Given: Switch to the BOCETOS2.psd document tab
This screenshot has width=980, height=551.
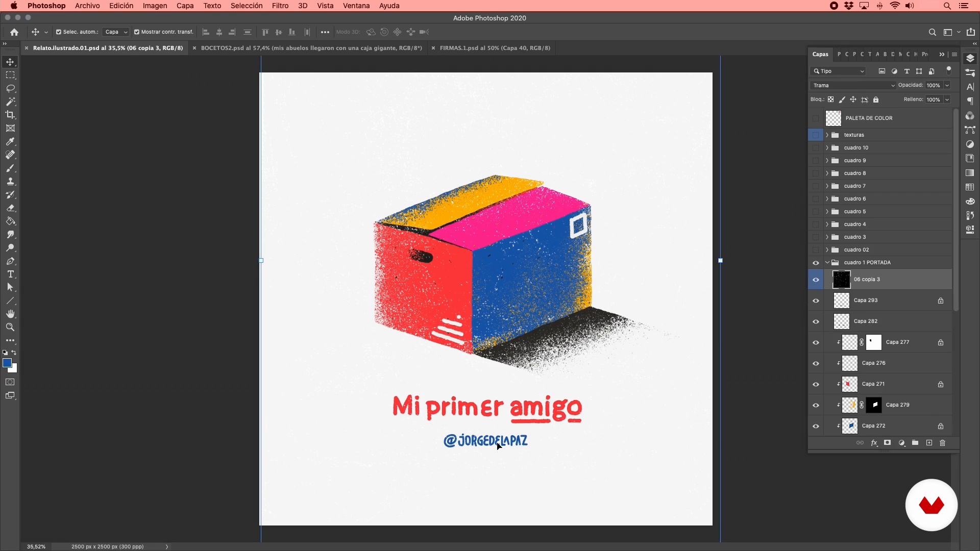Looking at the screenshot, I should coord(311,48).
